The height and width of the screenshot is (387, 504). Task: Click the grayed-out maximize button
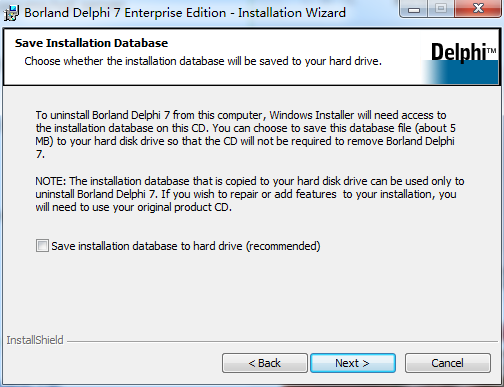point(441,9)
